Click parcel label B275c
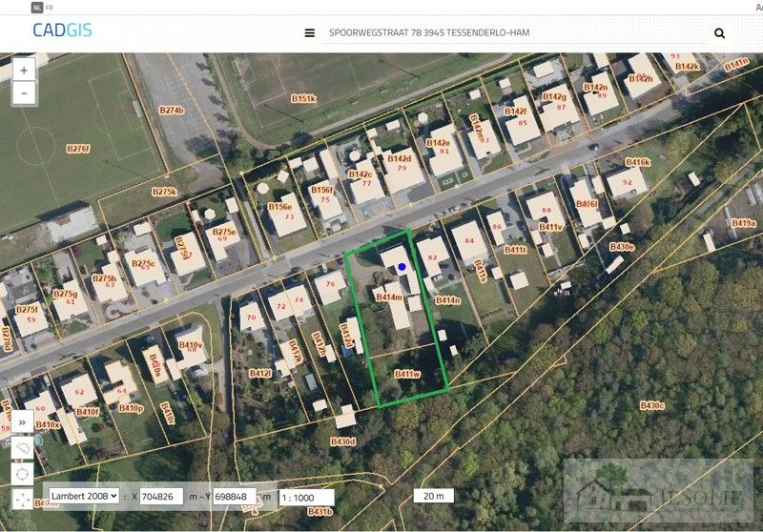This screenshot has width=763, height=532. [144, 263]
